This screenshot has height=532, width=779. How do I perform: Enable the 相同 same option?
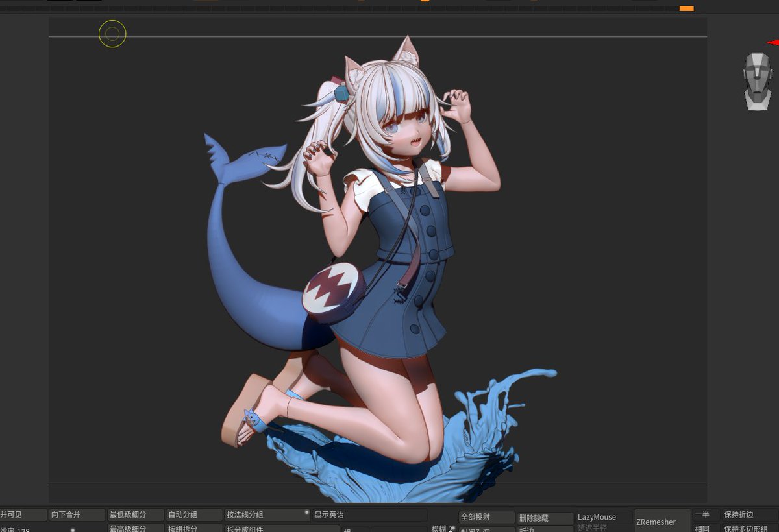[x=706, y=528]
